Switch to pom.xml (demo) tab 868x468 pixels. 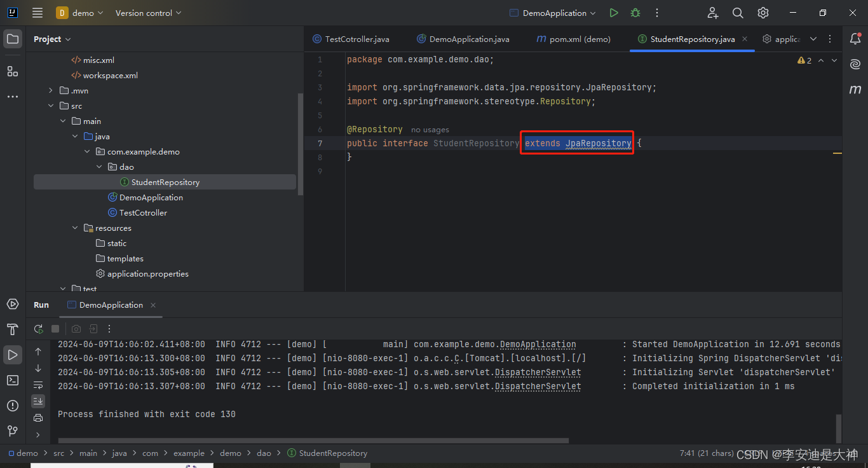pyautogui.click(x=574, y=39)
